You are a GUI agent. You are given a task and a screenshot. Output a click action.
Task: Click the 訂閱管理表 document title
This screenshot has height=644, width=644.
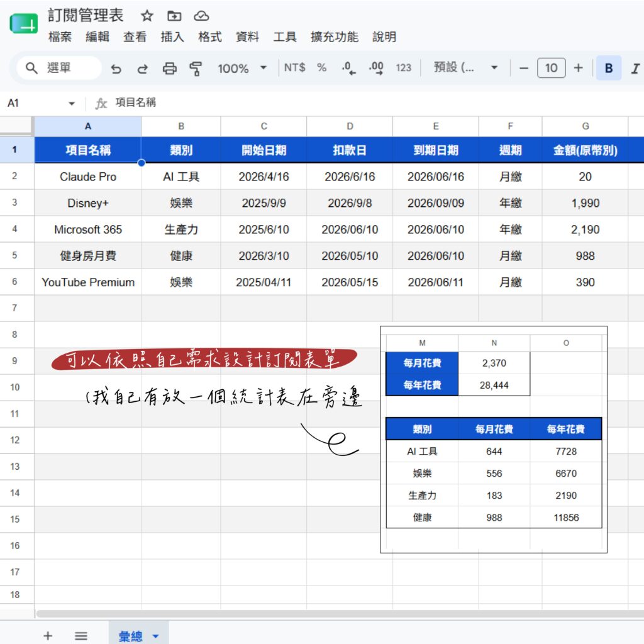pos(86,16)
